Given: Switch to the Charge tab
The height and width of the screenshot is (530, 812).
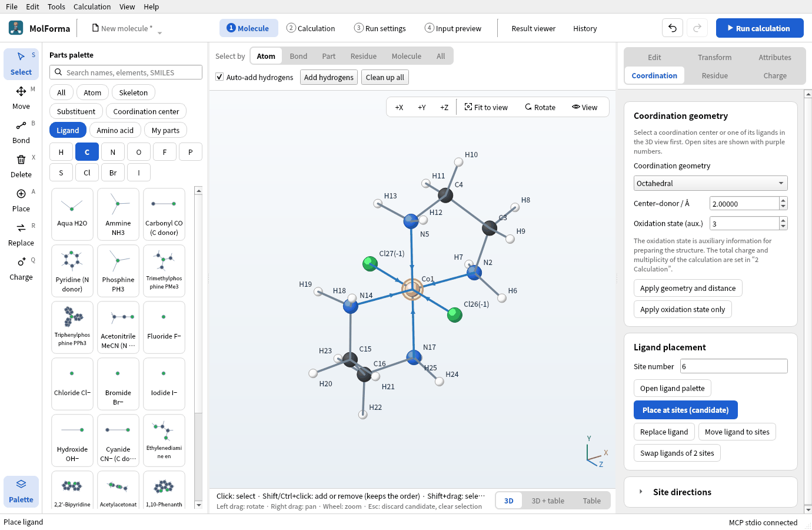Looking at the screenshot, I should [775, 75].
